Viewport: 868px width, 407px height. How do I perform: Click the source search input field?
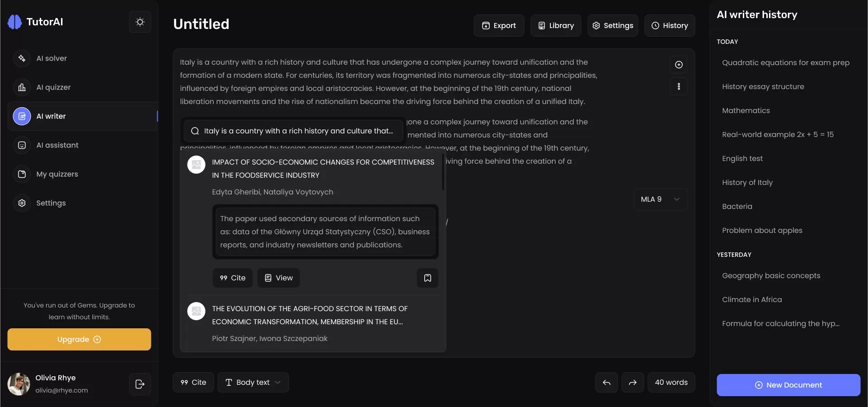(298, 131)
